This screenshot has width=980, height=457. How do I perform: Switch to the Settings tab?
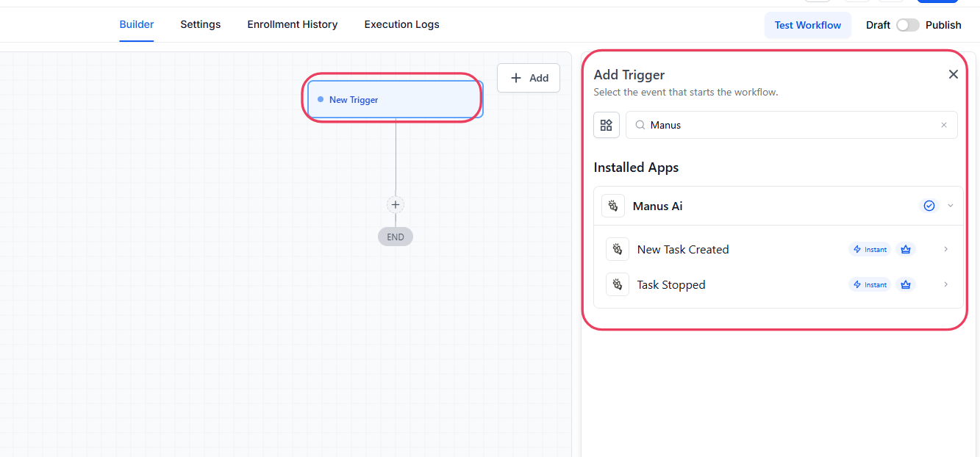click(x=201, y=24)
